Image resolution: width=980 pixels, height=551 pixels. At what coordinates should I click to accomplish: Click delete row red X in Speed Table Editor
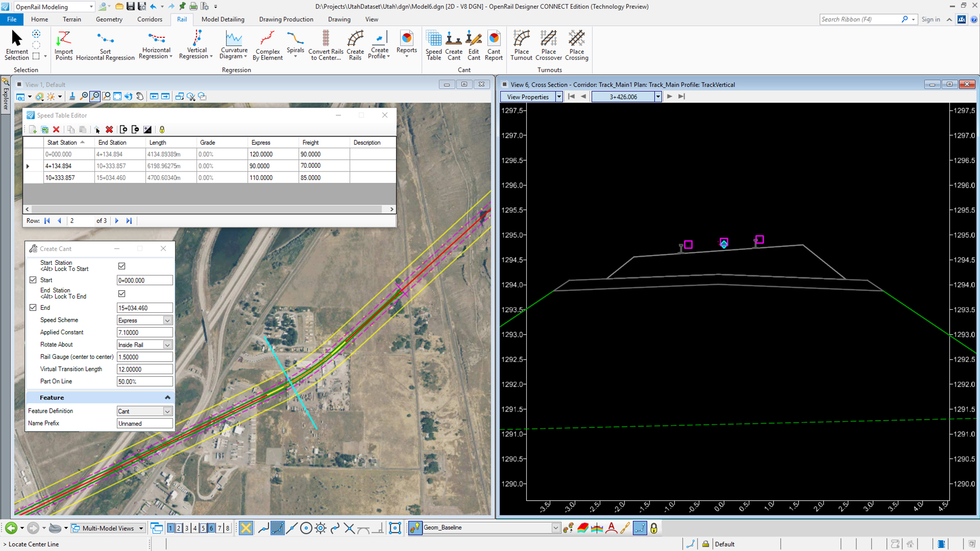point(56,130)
